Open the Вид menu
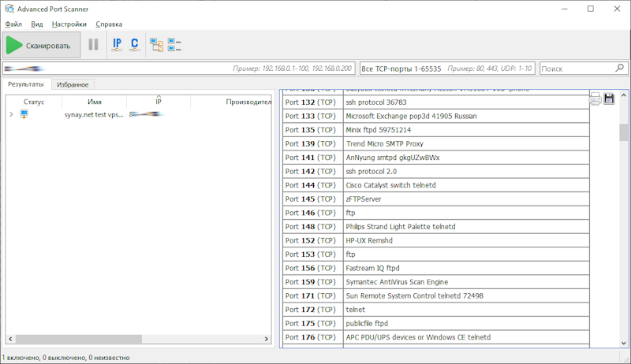This screenshot has height=364, width=631. (36, 24)
